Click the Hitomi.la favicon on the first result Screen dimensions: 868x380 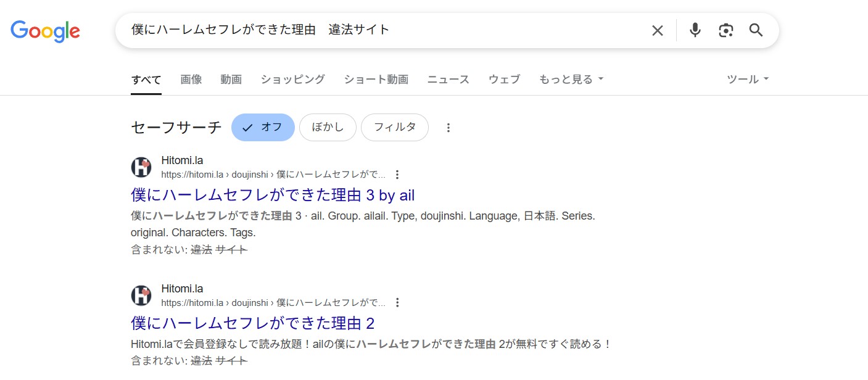(141, 167)
